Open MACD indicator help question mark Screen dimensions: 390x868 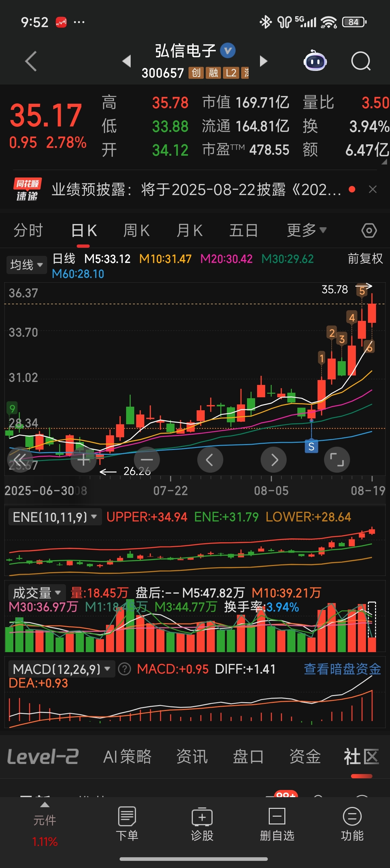tap(124, 669)
